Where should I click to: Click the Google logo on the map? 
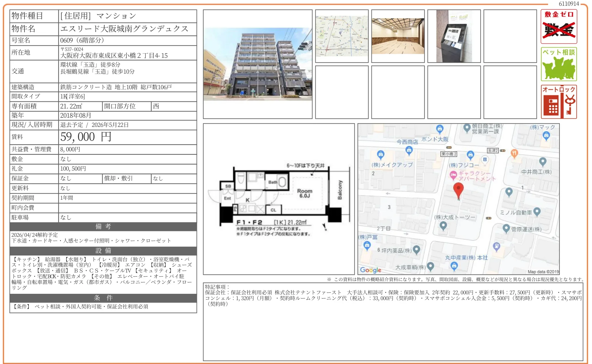[x=371, y=270]
